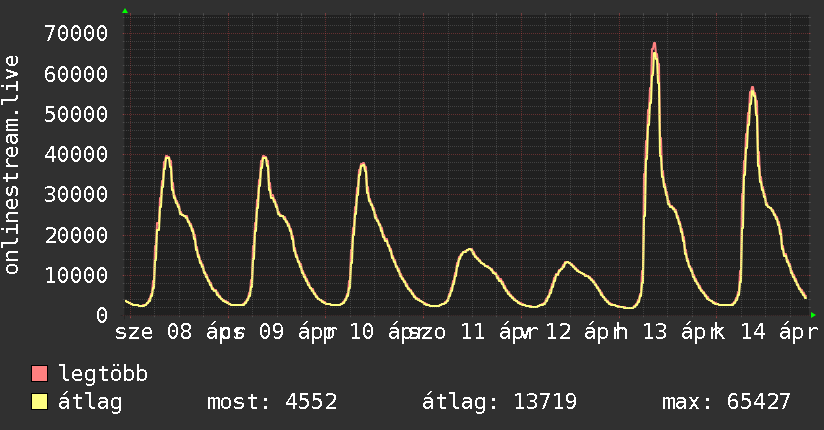Viewport: 824px width, 430px height.
Task: Click the 12 date label
Action: click(558, 332)
